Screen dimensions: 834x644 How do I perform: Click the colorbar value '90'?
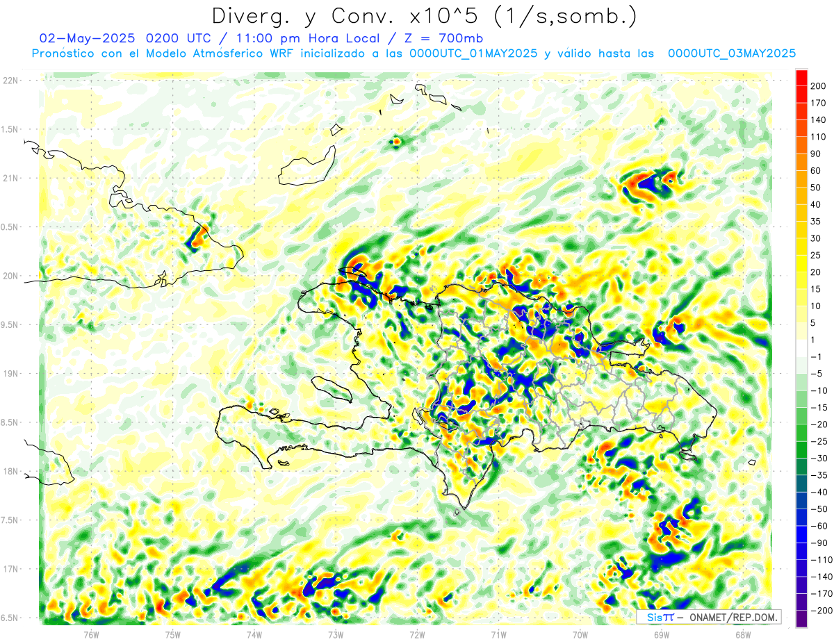point(816,154)
